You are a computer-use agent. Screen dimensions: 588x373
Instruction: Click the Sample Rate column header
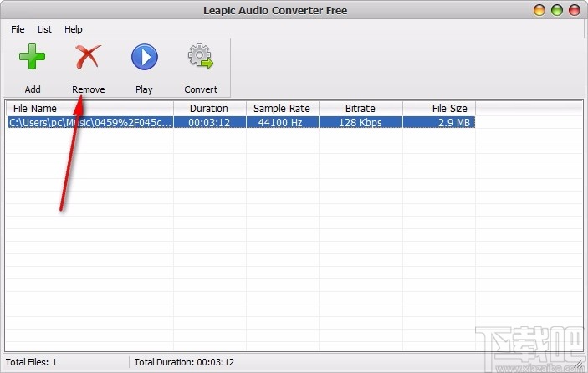(x=282, y=109)
